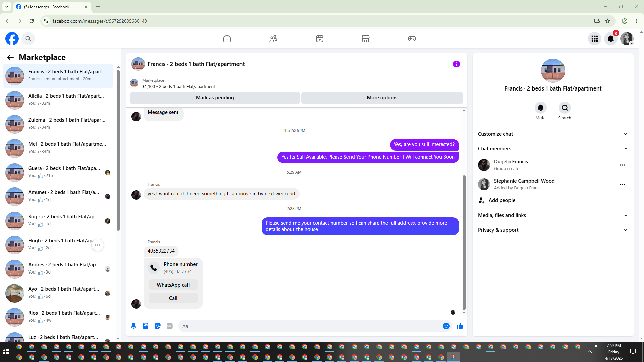Send a thumbs-up like
The image size is (644, 362).
pyautogui.click(x=460, y=326)
